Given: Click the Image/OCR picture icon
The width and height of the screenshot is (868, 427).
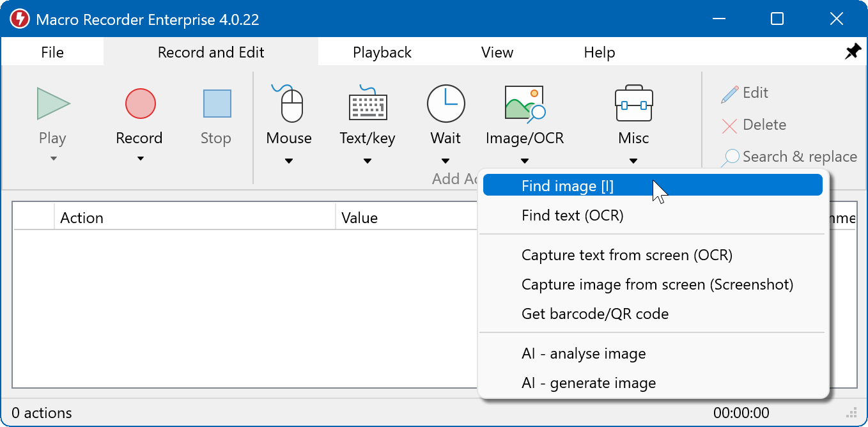Looking at the screenshot, I should point(524,104).
